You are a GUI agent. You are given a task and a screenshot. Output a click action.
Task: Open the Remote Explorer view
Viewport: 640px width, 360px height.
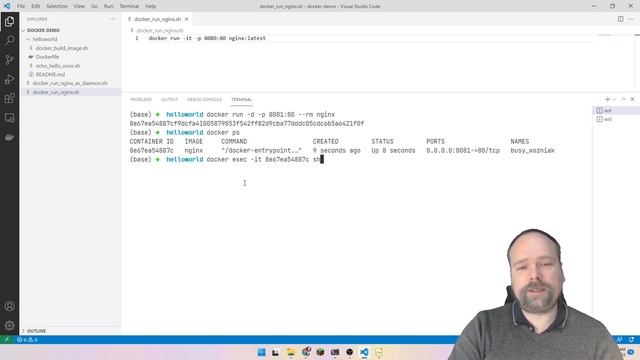coord(9,118)
